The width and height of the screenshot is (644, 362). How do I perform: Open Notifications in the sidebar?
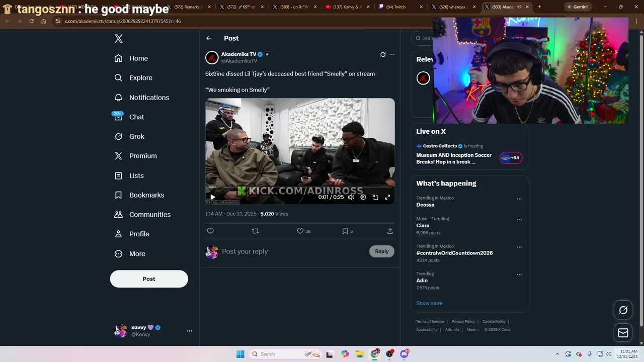(142, 98)
